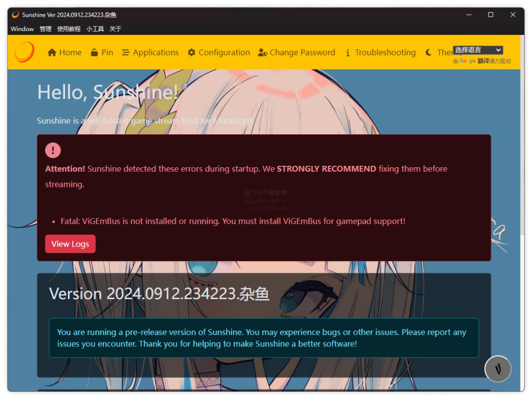
Task: Click the Pin unlock padlock icon
Action: [94, 53]
